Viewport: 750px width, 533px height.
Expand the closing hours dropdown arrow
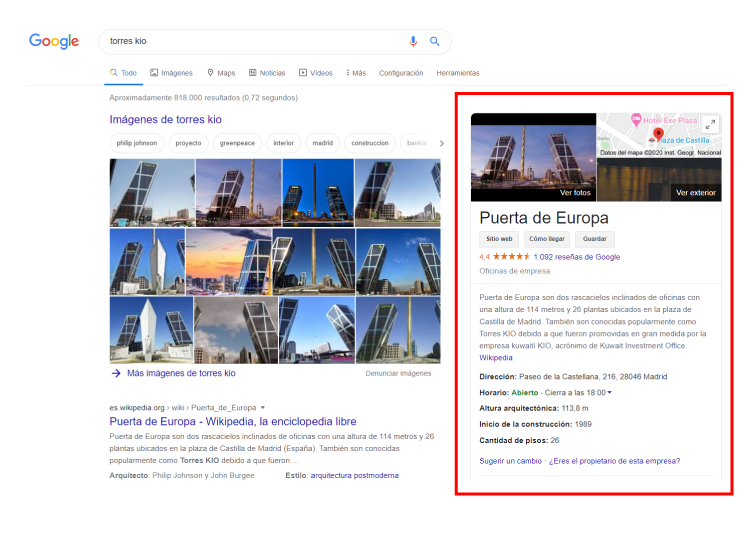pyautogui.click(x=609, y=392)
